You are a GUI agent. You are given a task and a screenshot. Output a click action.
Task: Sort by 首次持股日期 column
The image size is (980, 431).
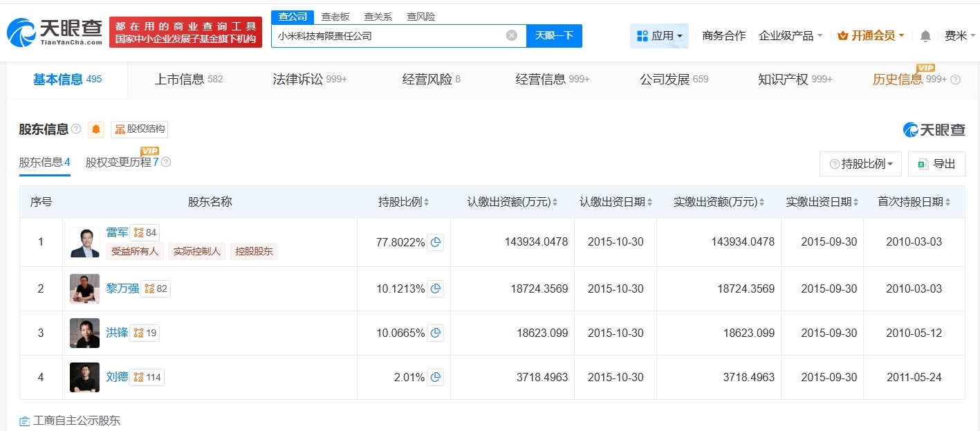pos(914,202)
